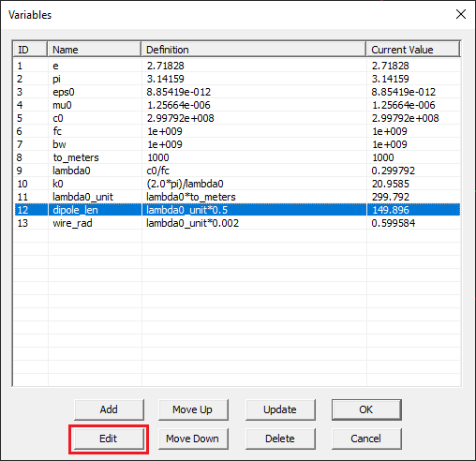This screenshot has height=461, width=476.
Task: Move selected variable down
Action: click(x=193, y=439)
